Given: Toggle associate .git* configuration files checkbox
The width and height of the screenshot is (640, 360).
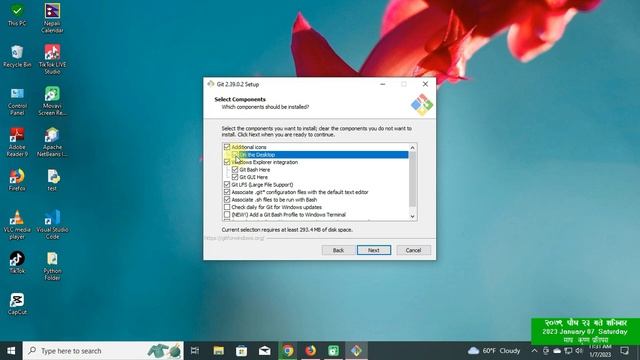Looking at the screenshot, I should [x=227, y=192].
